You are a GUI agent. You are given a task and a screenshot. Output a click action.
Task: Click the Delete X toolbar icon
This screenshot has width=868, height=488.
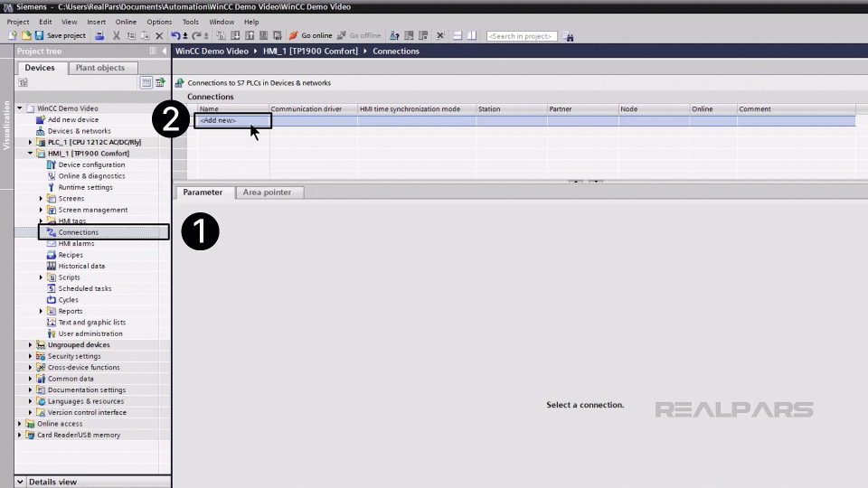click(159, 35)
